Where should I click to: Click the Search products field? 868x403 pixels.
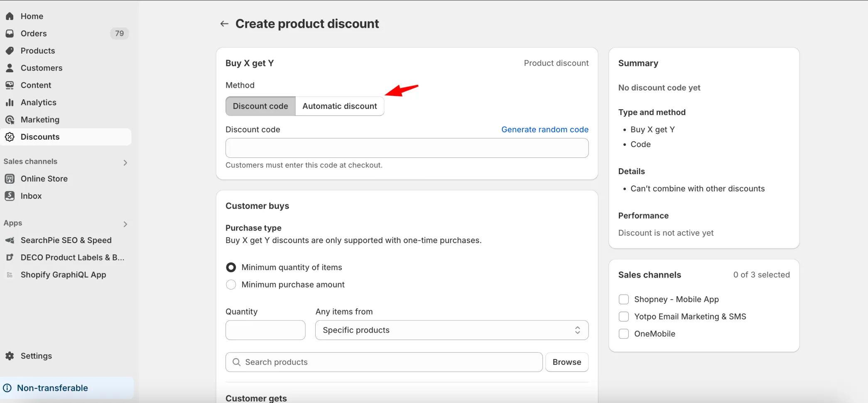384,362
